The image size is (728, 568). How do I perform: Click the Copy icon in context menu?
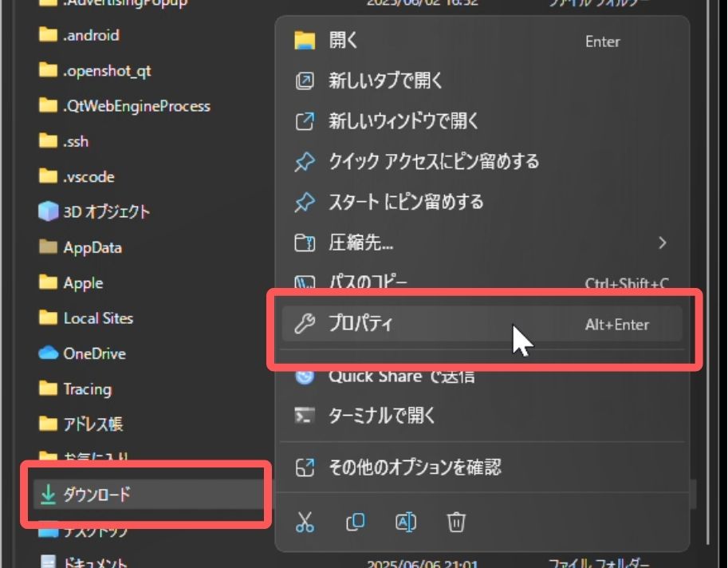(356, 522)
